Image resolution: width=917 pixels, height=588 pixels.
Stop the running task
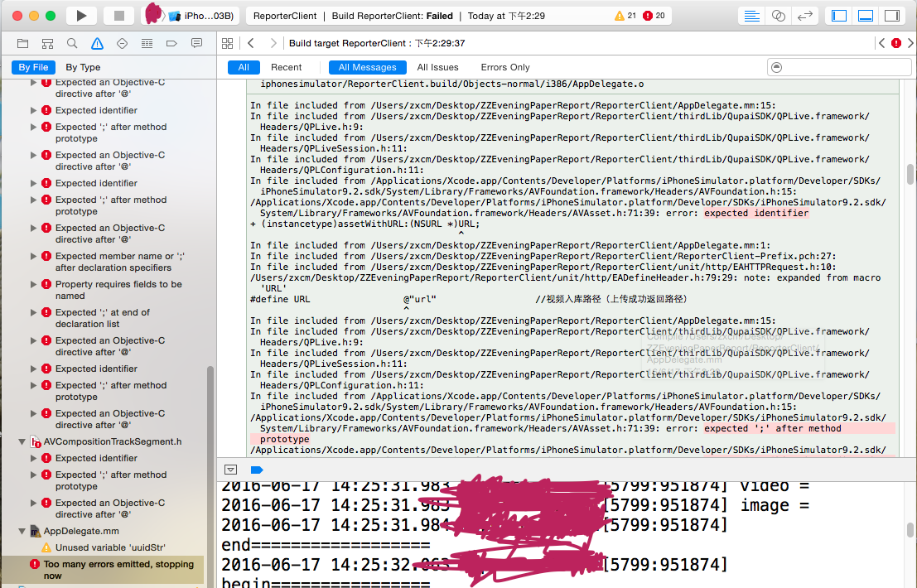pos(118,16)
